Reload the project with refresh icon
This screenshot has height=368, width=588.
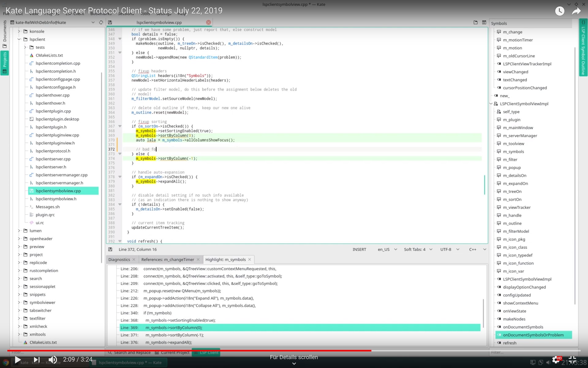pos(101,22)
